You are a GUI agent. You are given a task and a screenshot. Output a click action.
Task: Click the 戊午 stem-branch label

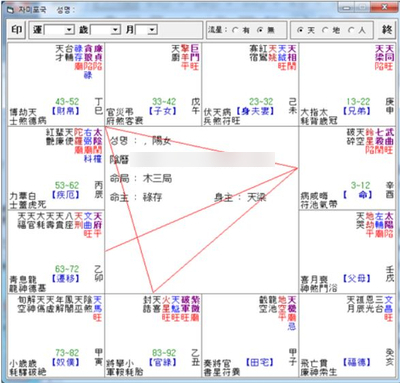(x=196, y=106)
